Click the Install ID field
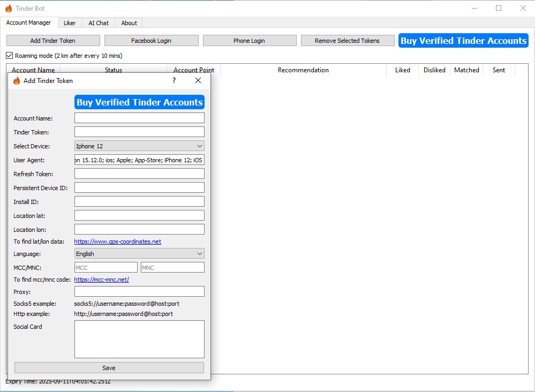The width and height of the screenshot is (535, 392). point(139,202)
